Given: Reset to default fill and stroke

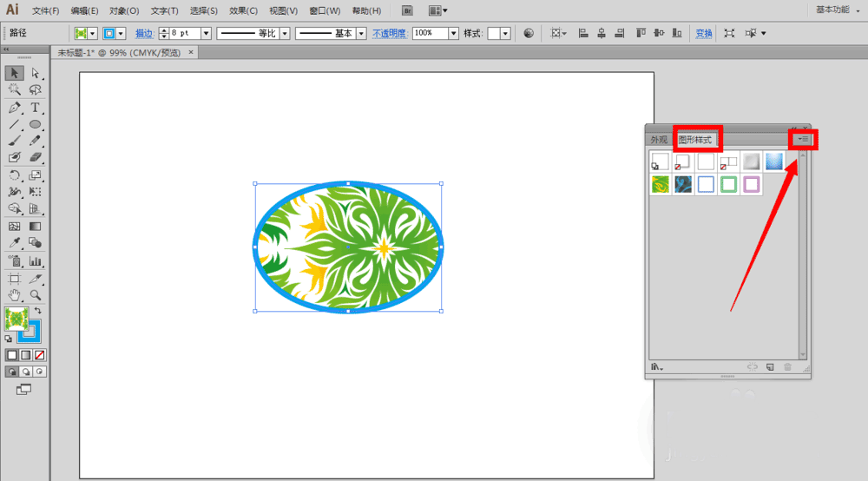Looking at the screenshot, I should [9, 339].
